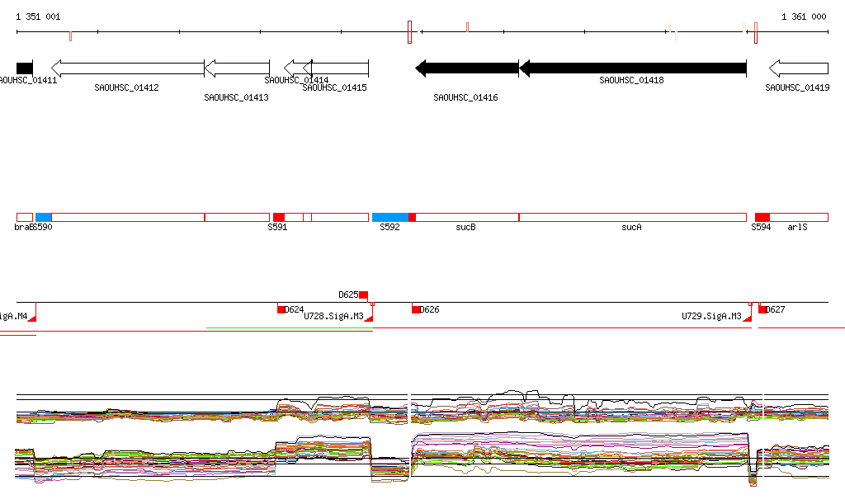This screenshot has height=504, width=845.
Task: Click the sucA label text
Action: [x=631, y=227]
